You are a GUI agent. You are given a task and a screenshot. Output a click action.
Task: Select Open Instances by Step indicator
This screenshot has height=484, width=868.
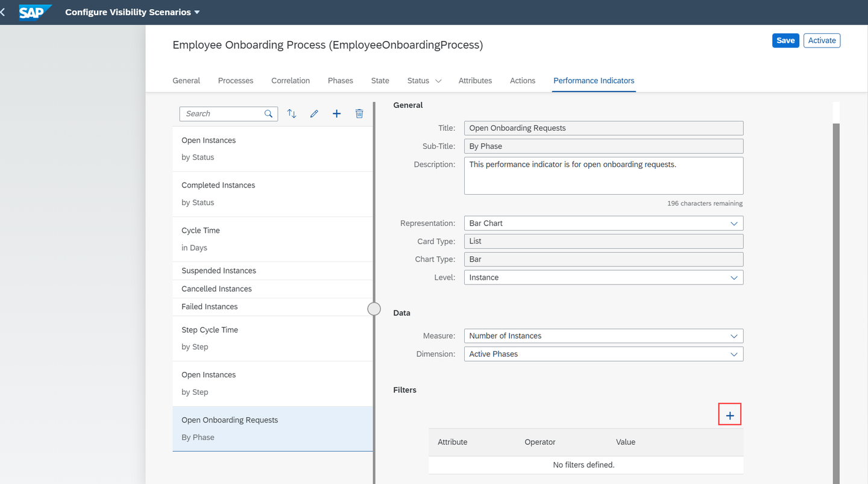[272, 383]
